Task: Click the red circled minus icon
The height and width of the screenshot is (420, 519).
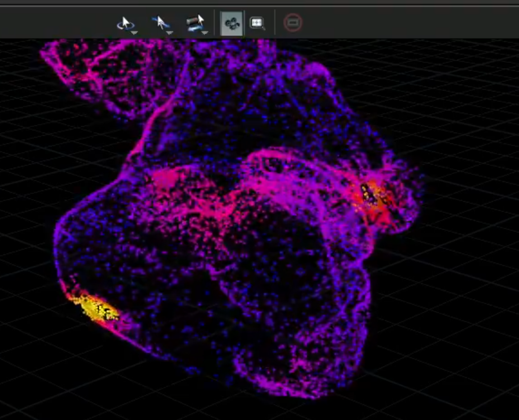Action: click(x=293, y=23)
